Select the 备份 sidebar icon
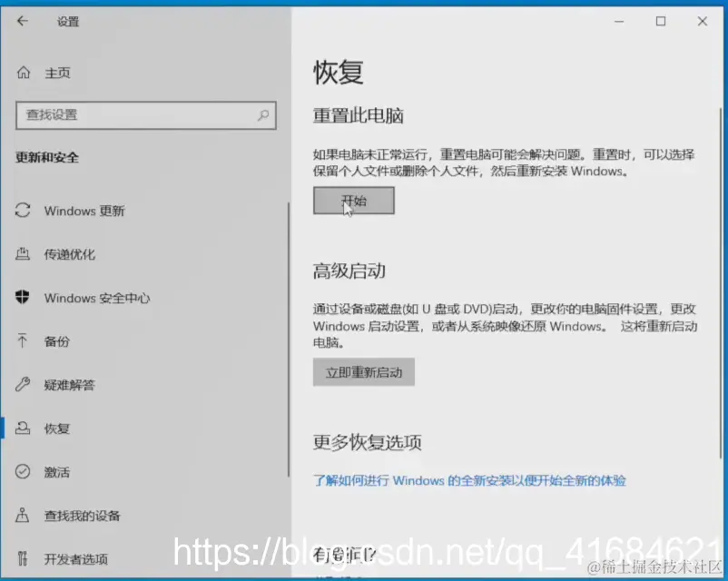This screenshot has width=728, height=581. coord(24,340)
